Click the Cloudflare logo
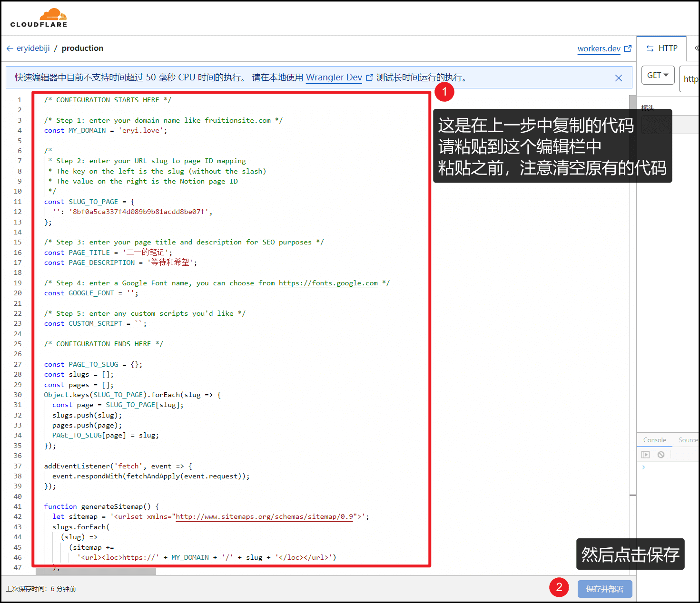The width and height of the screenshot is (700, 603). coord(39,18)
